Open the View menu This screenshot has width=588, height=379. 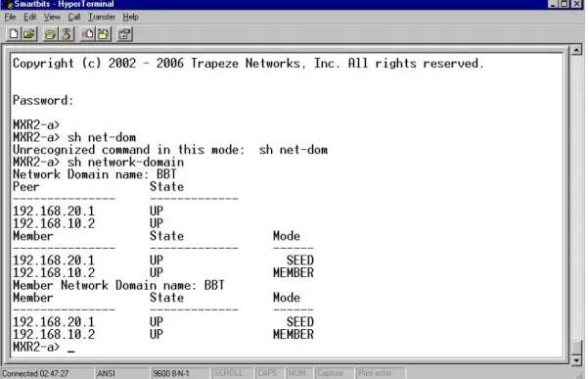click(52, 17)
